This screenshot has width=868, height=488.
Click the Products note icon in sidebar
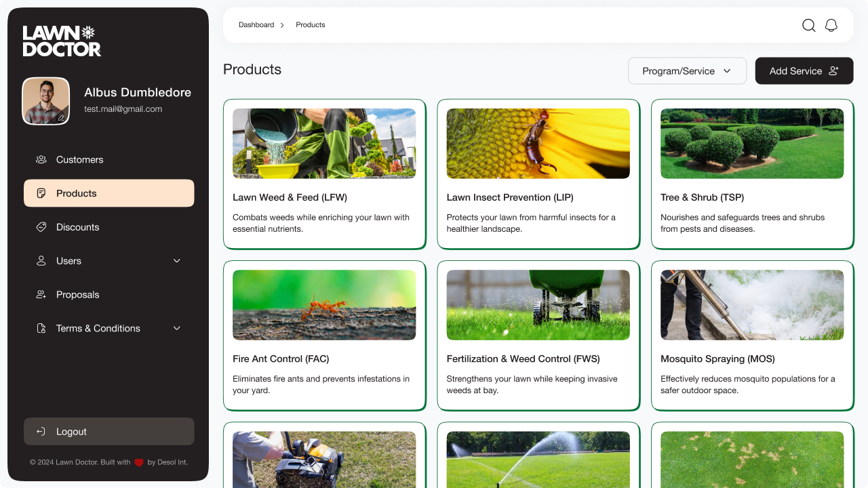41,193
